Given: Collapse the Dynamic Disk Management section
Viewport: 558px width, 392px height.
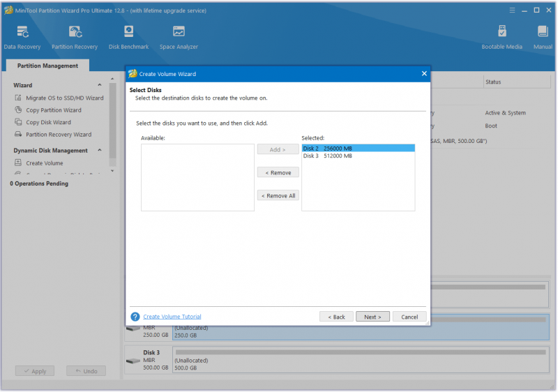Looking at the screenshot, I should [x=100, y=151].
